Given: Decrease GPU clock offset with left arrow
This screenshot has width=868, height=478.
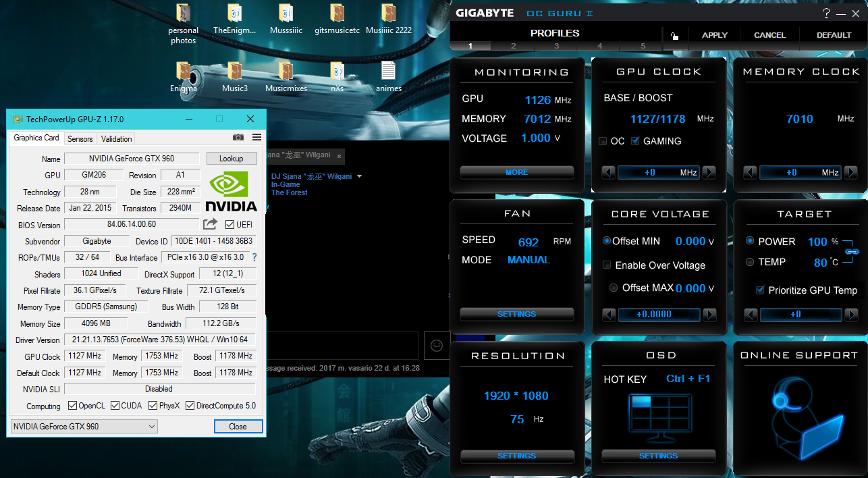Looking at the screenshot, I should point(608,172).
